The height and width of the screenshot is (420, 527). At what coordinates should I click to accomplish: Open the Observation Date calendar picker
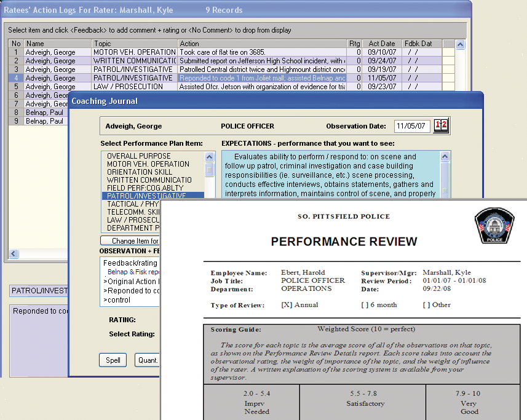pos(441,125)
